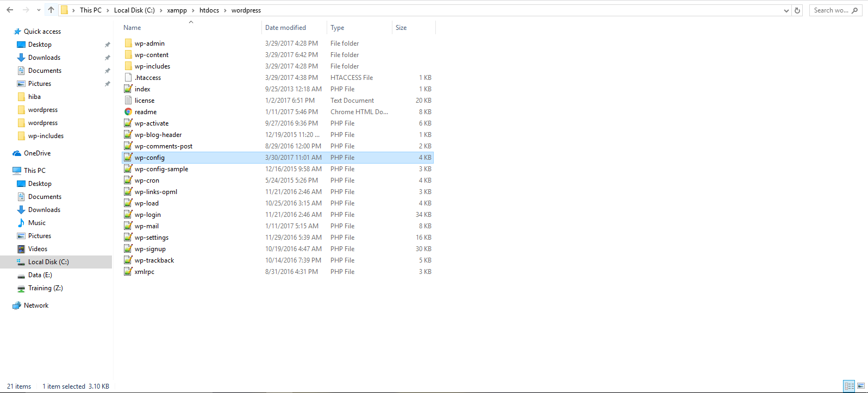The image size is (868, 393).
Task: Select the wp-includes folder icon in the file list
Action: click(128, 66)
